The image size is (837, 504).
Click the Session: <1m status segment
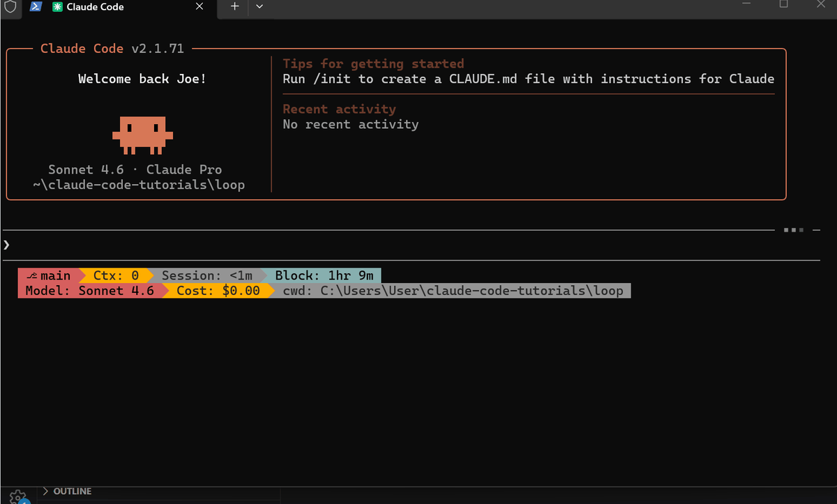pos(207,275)
